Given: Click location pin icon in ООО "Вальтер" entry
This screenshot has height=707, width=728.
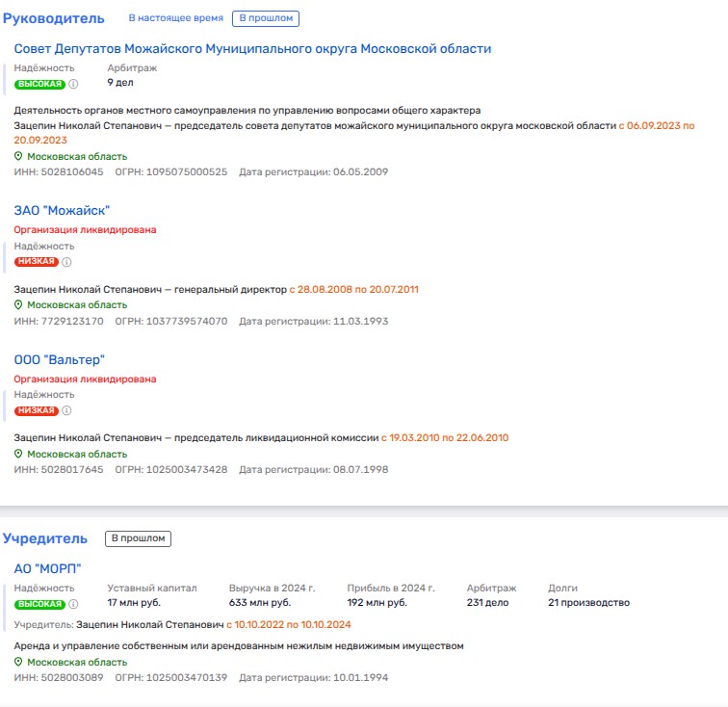Looking at the screenshot, I should click(x=18, y=454).
